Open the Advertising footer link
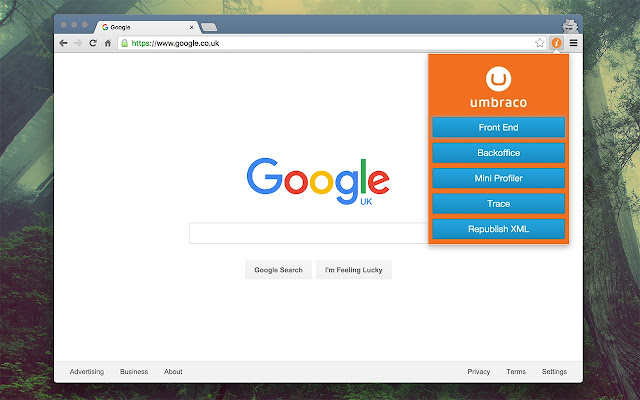640x400 pixels. pos(87,371)
